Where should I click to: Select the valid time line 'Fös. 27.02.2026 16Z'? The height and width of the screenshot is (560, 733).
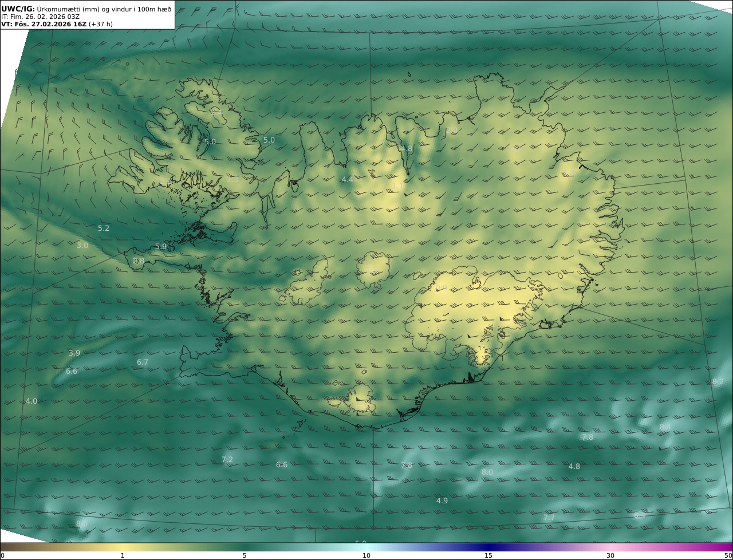pos(49,24)
